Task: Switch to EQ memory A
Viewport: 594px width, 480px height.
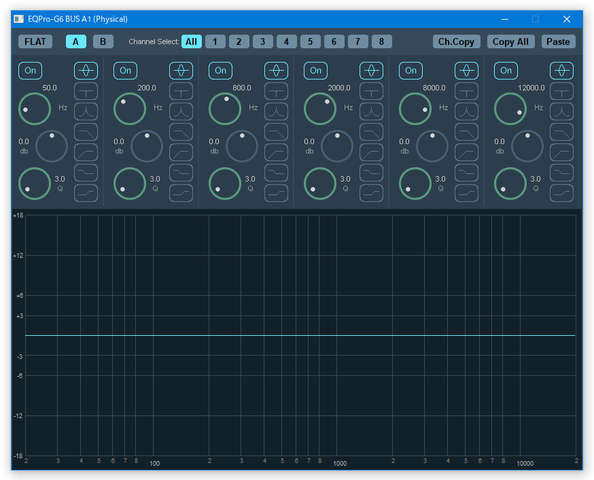Action: [76, 42]
